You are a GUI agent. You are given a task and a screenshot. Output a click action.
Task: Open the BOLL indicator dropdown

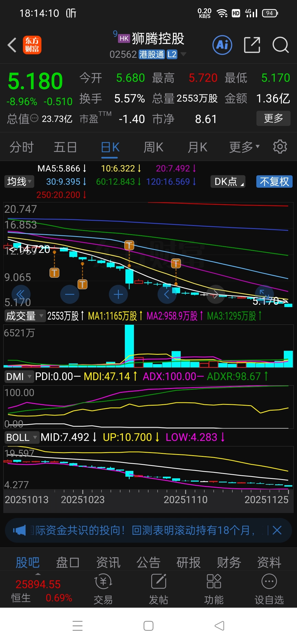click(x=22, y=437)
